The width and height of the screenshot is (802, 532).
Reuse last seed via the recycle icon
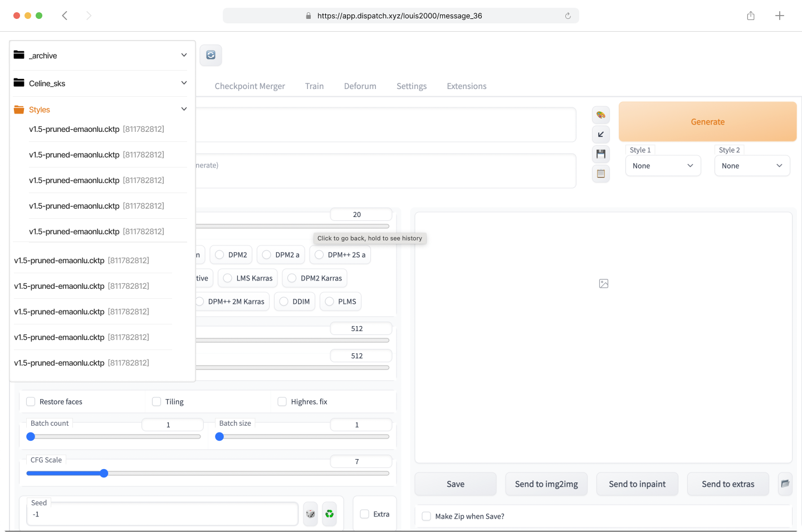329,514
